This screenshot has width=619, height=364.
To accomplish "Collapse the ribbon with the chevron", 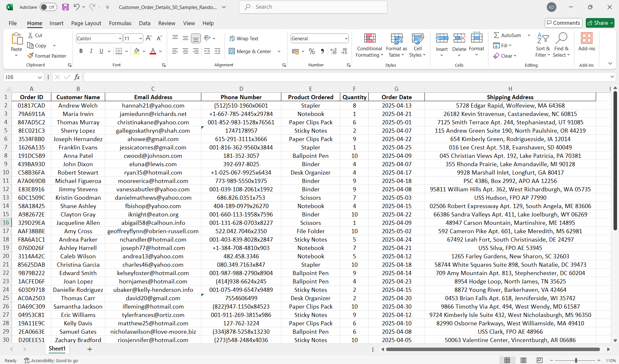I will click(610, 63).
